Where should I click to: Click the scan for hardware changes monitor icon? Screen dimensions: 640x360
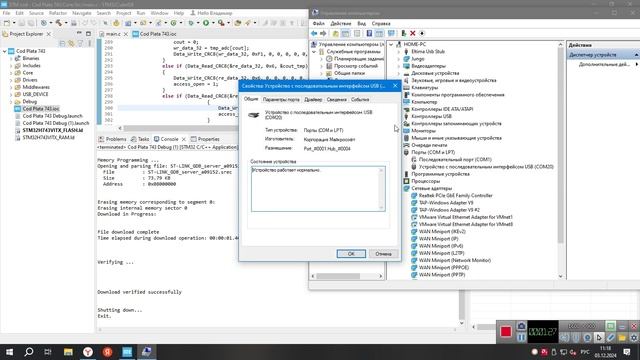(391, 33)
